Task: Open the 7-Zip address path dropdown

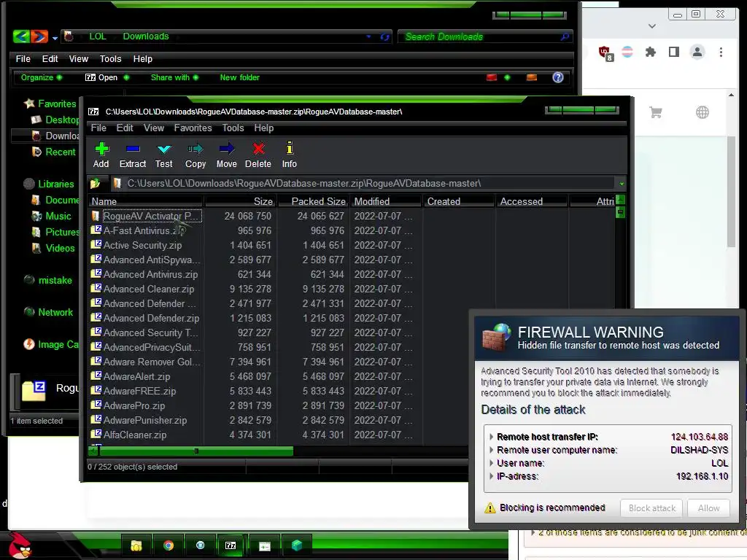Action: tap(622, 184)
